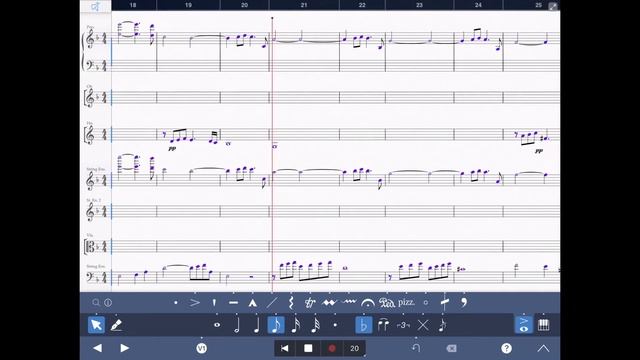Image resolution: width=640 pixels, height=360 pixels.
Task: Add mordent ornament
Action: click(329, 303)
